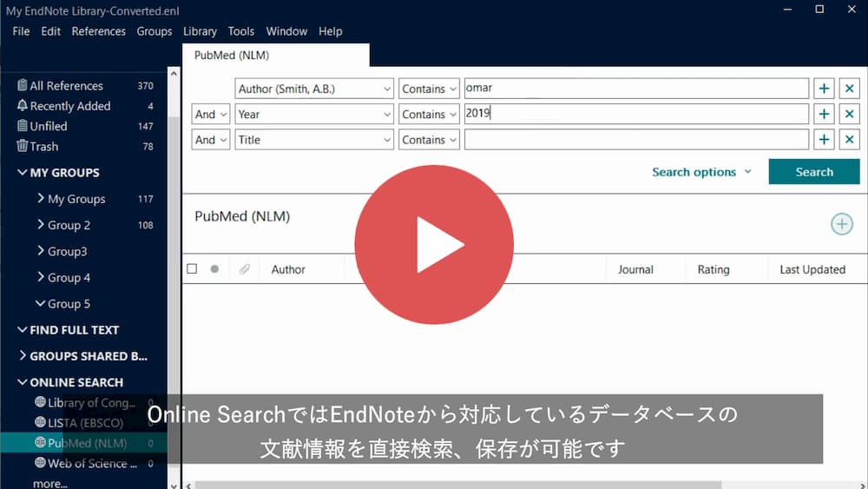Expand the Group3 group set
The width and height of the screenshot is (868, 489).
click(x=41, y=250)
